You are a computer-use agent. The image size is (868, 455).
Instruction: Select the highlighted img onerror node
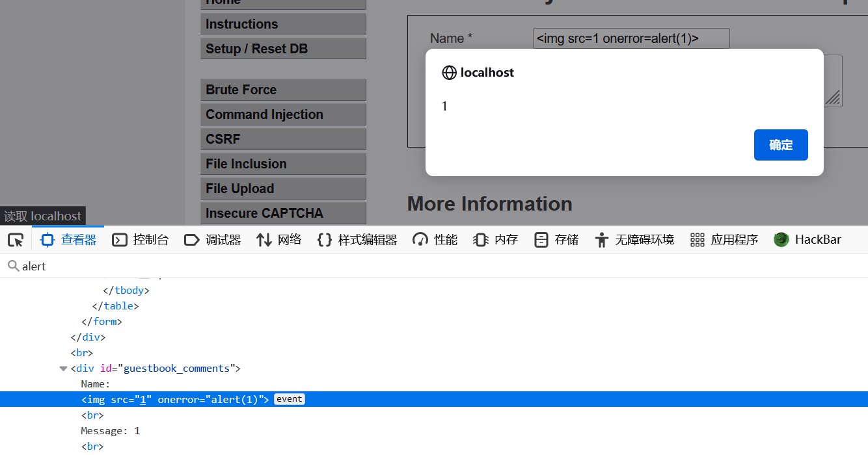click(x=434, y=399)
